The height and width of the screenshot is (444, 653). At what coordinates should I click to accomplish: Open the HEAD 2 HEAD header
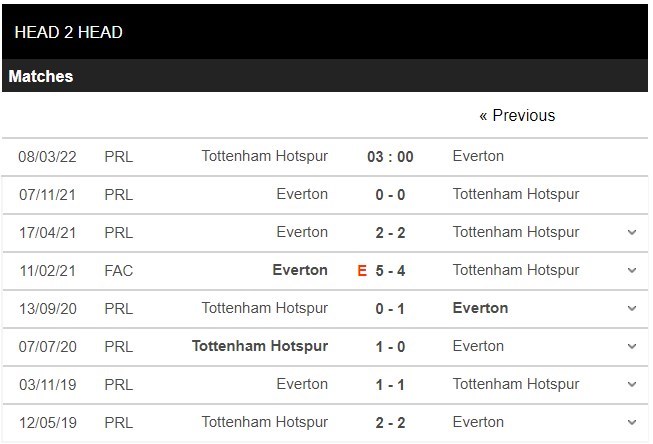(x=69, y=31)
